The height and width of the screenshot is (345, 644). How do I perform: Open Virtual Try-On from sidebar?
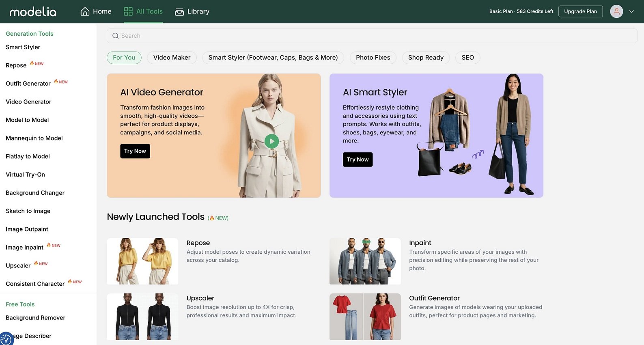pyautogui.click(x=26, y=175)
